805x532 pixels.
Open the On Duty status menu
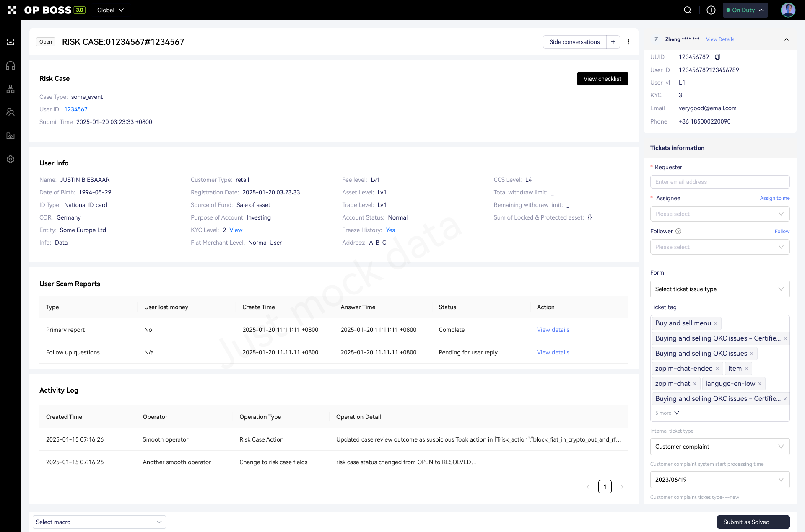click(x=745, y=10)
